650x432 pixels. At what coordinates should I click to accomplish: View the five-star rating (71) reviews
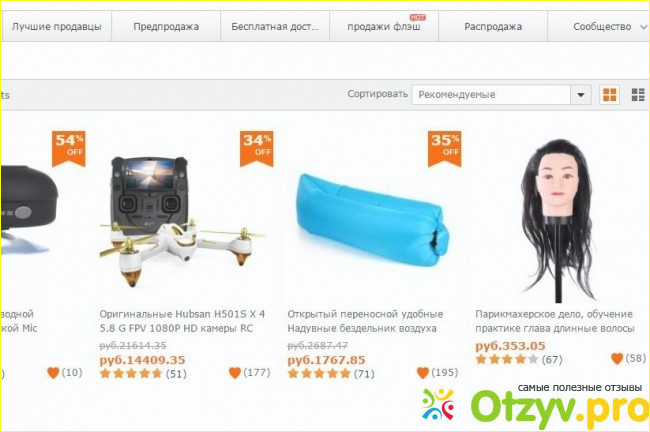click(331, 374)
